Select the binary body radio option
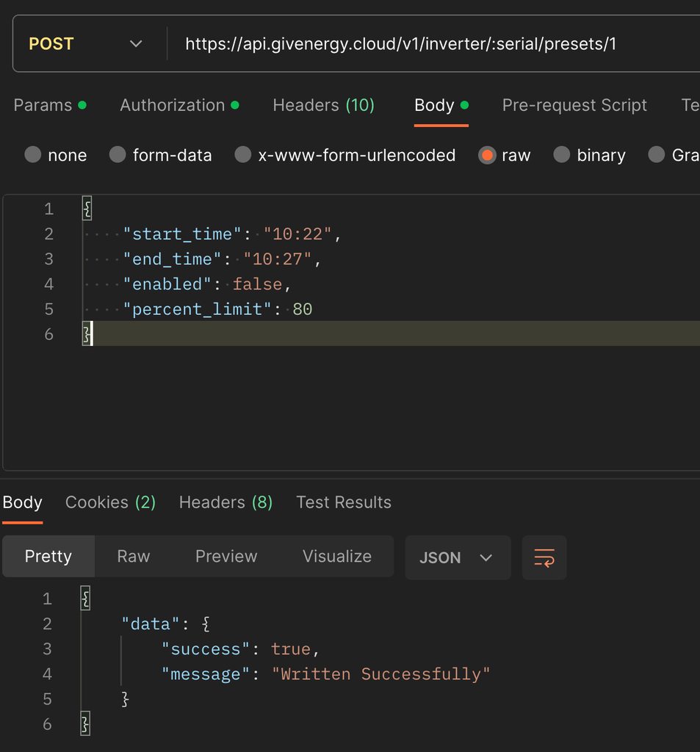Screen dimensions: 700x752 click(562, 155)
